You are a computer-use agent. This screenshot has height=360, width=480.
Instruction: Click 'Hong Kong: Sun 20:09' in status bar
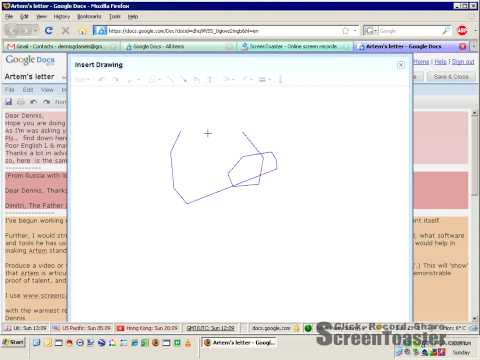point(148,328)
